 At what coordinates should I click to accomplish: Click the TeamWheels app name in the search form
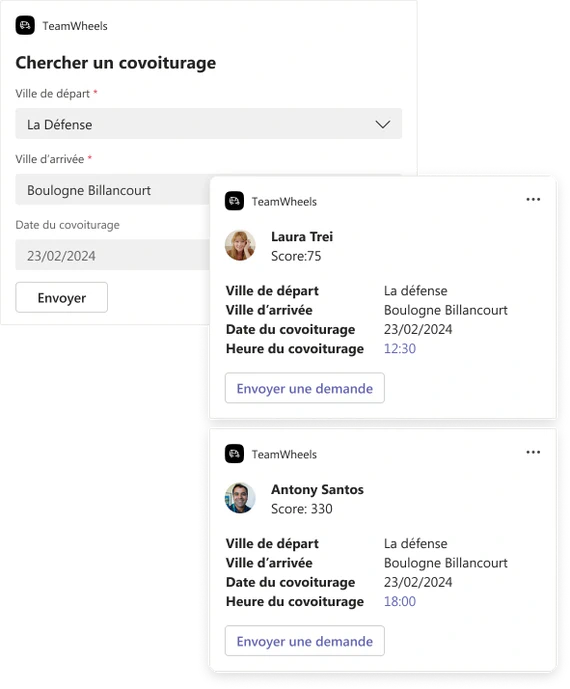tap(75, 26)
